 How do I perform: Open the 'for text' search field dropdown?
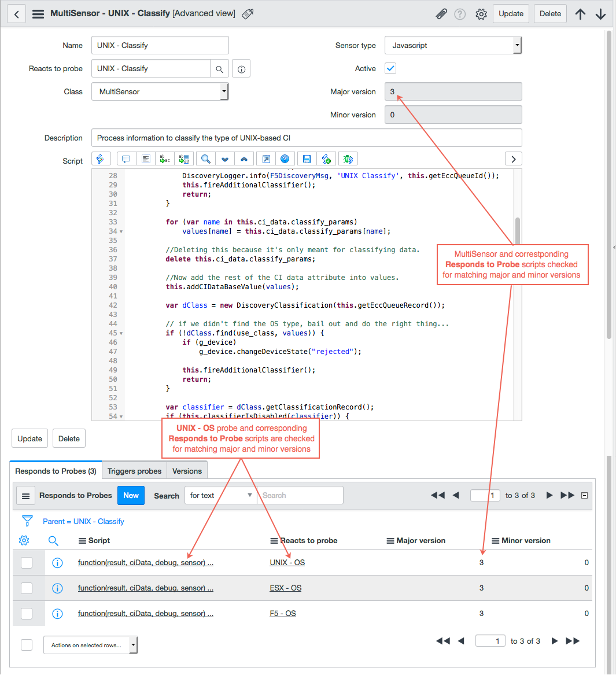(x=220, y=496)
